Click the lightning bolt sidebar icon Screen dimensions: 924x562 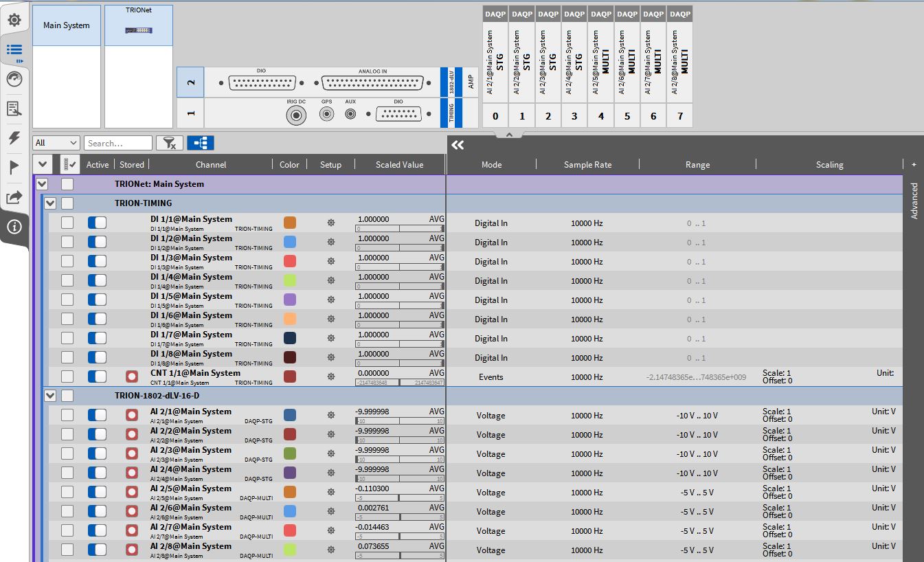pos(14,137)
